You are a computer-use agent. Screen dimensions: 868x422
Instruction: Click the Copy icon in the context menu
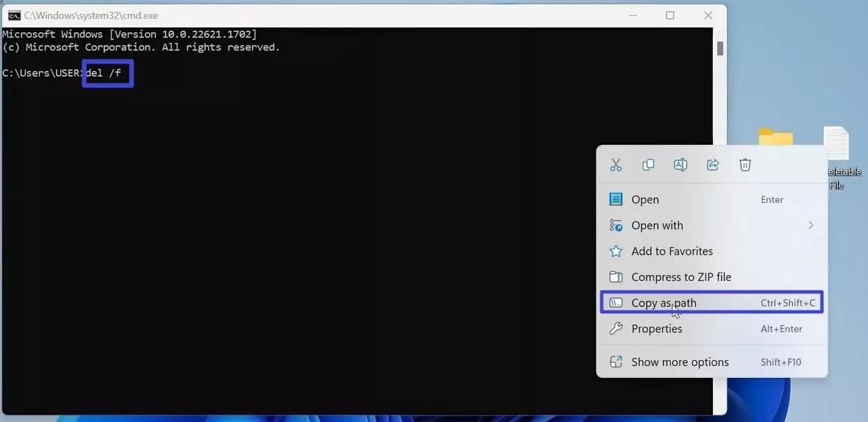[648, 164]
